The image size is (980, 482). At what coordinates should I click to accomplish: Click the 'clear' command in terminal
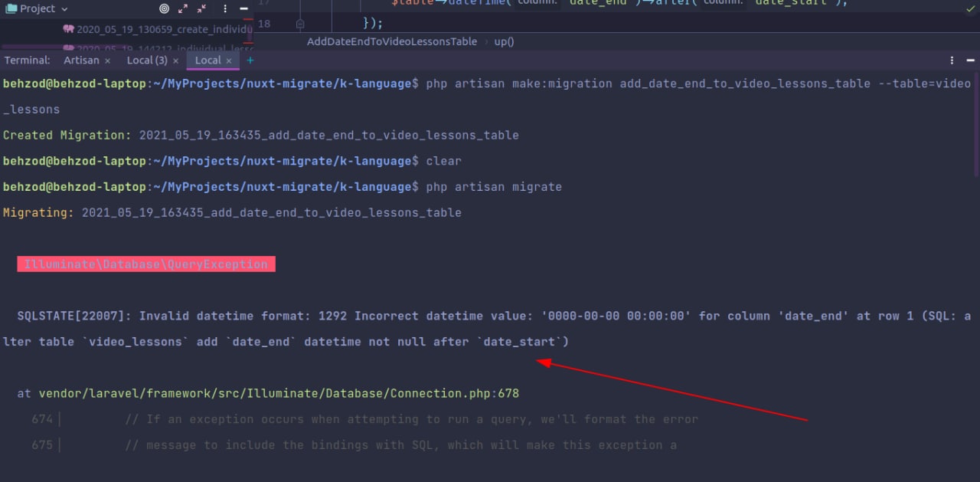tap(444, 161)
